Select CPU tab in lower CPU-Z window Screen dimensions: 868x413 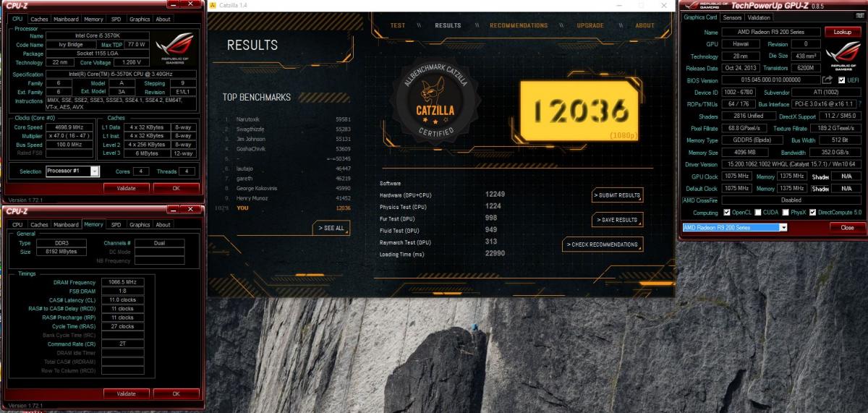[x=17, y=225]
